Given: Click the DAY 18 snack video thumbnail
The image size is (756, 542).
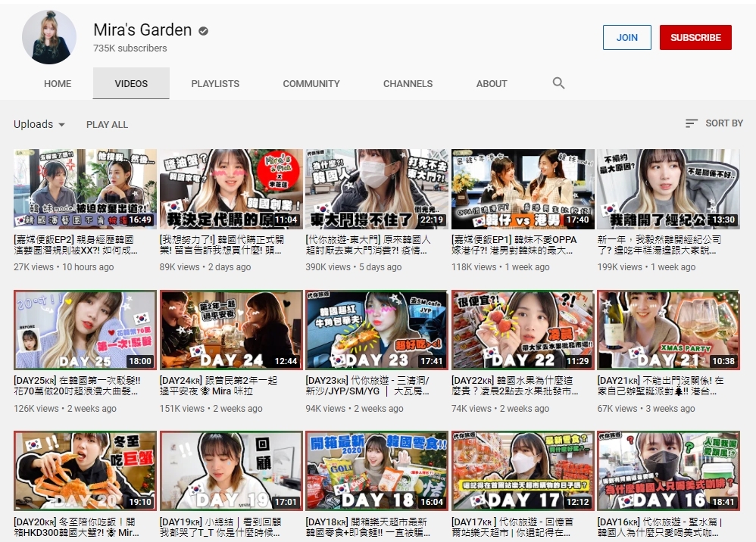Looking at the screenshot, I should [376, 470].
